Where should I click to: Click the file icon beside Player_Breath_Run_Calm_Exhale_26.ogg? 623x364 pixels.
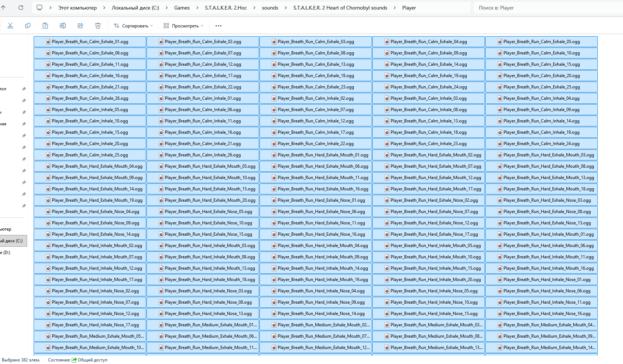tap(48, 98)
